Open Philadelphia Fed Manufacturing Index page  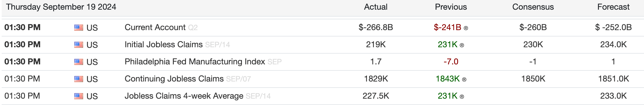pos(195,62)
